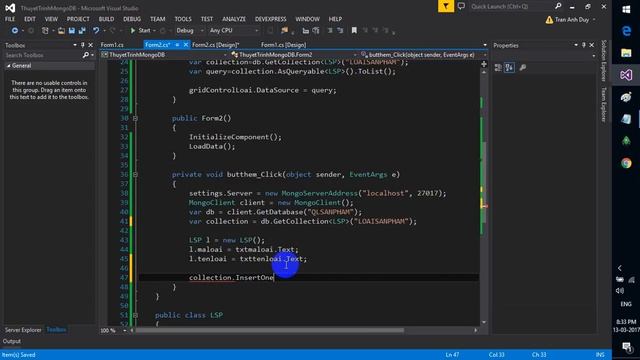
Task: Click the Property Pages wrench icon
Action: pyautogui.click(x=522, y=68)
